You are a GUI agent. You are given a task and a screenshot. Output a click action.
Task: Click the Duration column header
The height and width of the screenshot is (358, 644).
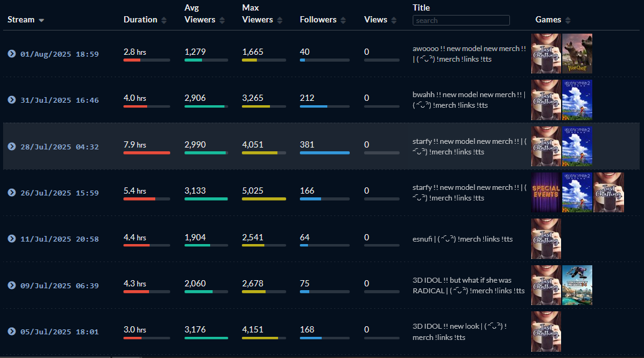pos(140,20)
